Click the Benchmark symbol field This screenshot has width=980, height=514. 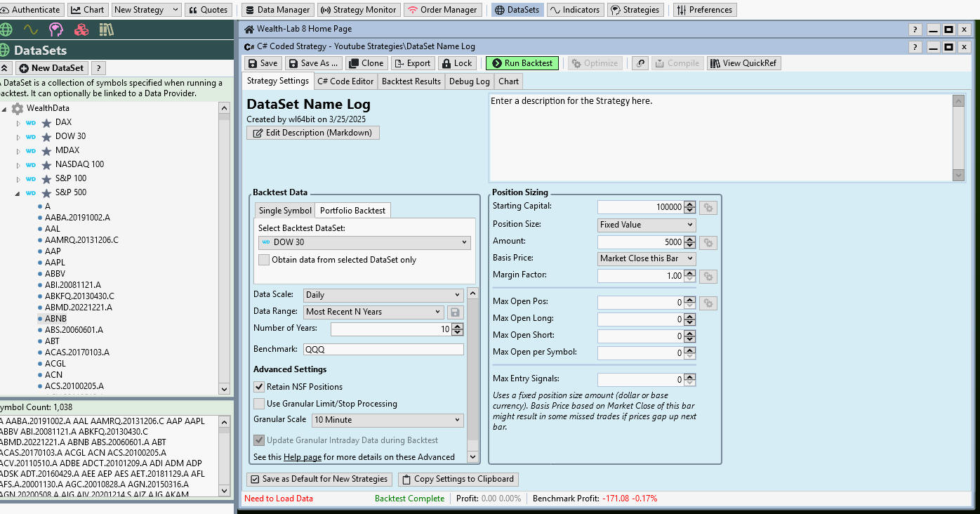[383, 350]
